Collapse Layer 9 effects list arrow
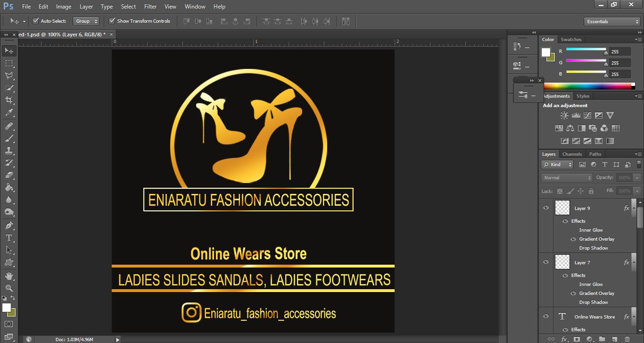Screen dimensions: 644x343 [634, 208]
